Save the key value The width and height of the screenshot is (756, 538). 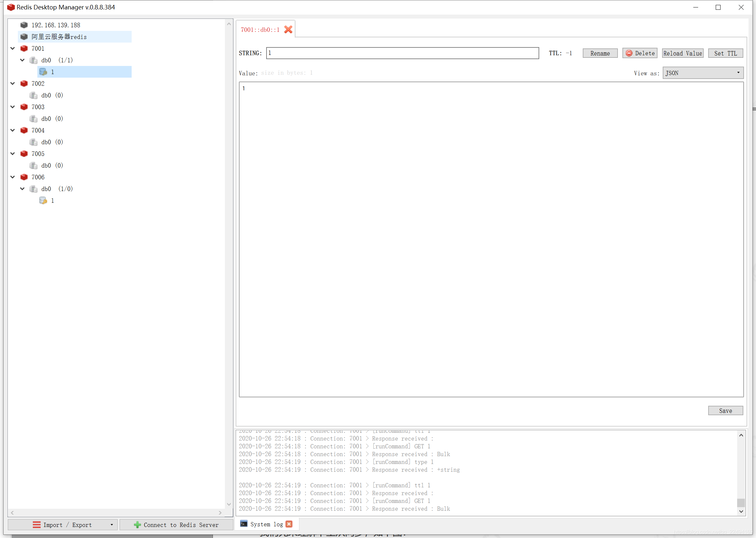tap(725, 410)
